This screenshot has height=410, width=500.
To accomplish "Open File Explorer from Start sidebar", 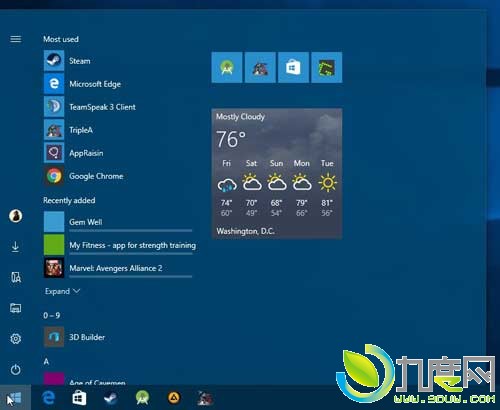I will 16,308.
